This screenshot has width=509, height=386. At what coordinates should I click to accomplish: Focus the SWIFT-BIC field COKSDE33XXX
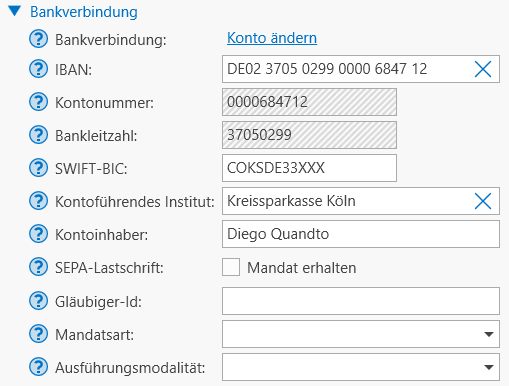[309, 168]
